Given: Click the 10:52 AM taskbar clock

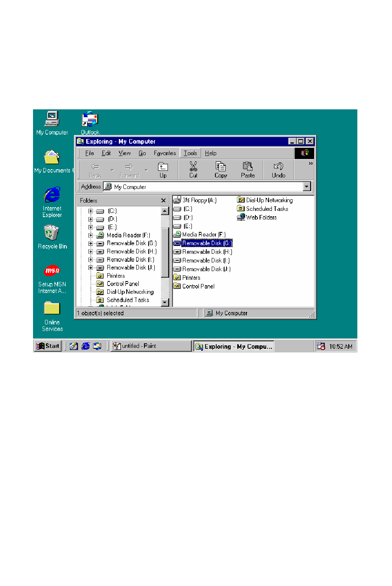Looking at the screenshot, I should 341,347.
